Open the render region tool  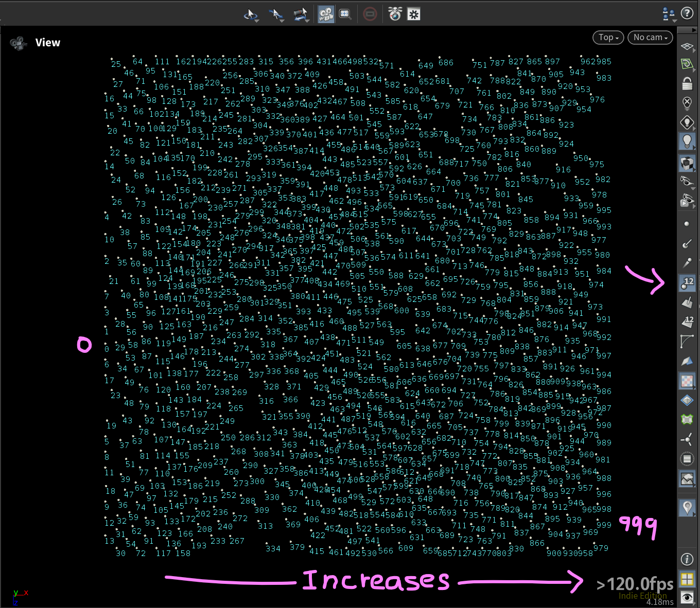pyautogui.click(x=345, y=14)
